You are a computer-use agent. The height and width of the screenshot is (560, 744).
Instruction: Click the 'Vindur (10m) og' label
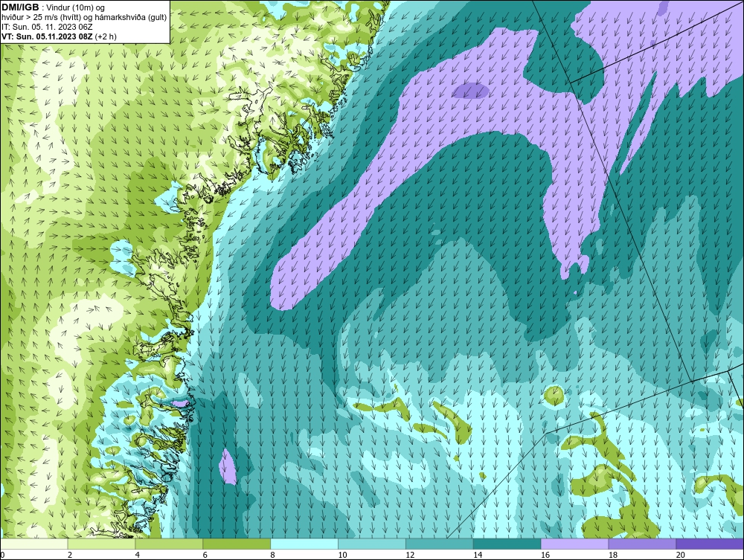(x=76, y=7)
